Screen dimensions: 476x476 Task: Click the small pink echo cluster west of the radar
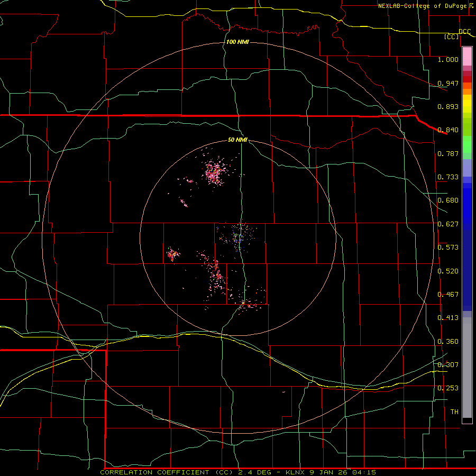pos(173,254)
